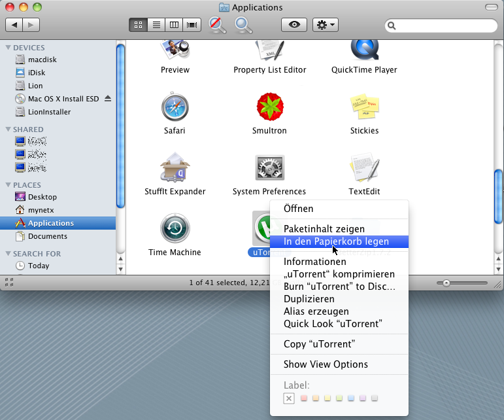This screenshot has height=420, width=504.
Task: Click the main pane scroll down arrow
Action: click(x=499, y=269)
